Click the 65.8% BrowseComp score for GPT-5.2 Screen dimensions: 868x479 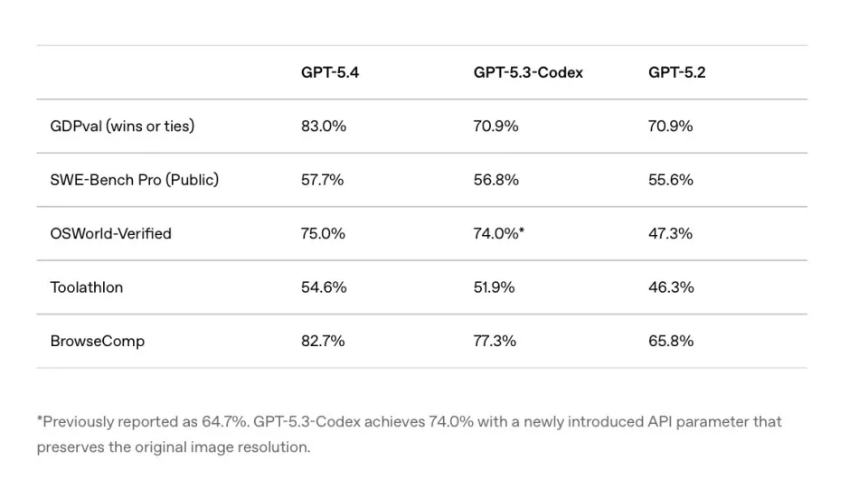[671, 341]
